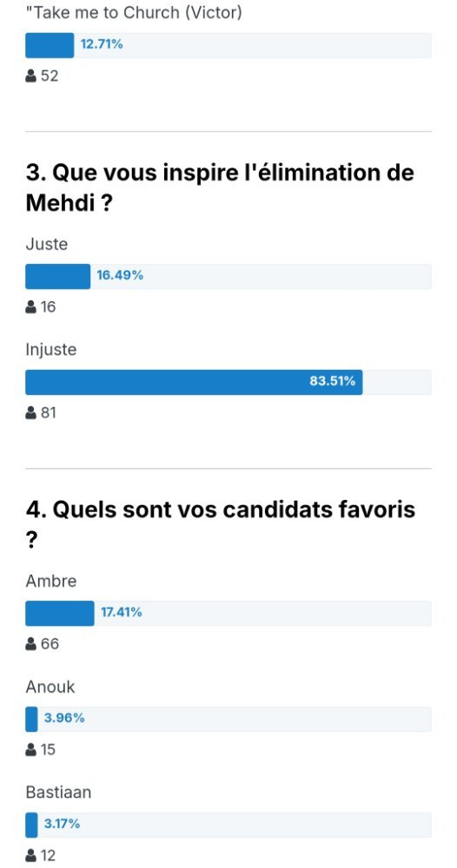Click the voter icon under Bastiaan's bar
This screenshot has height=868, width=457.
click(x=31, y=855)
